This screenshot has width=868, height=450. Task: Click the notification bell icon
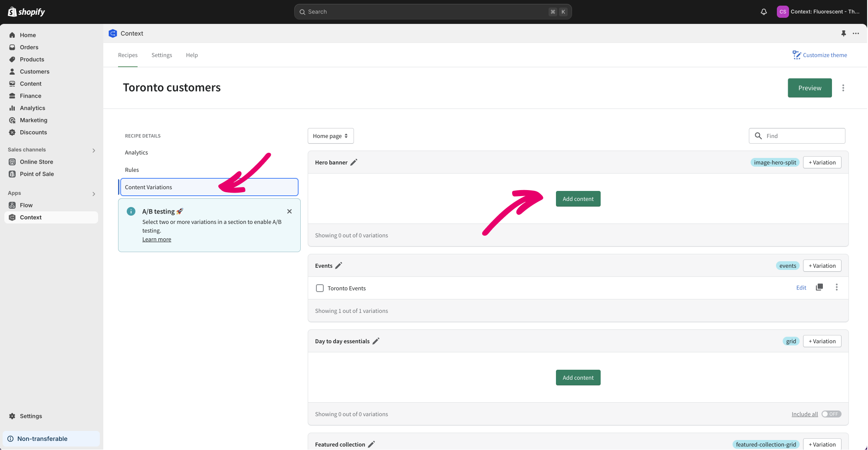pyautogui.click(x=763, y=12)
